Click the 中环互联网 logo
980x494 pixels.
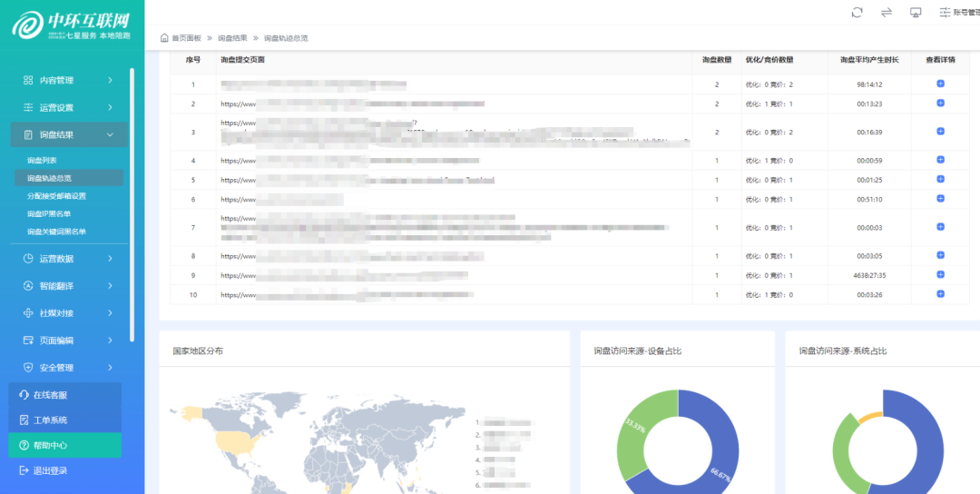pos(72,25)
